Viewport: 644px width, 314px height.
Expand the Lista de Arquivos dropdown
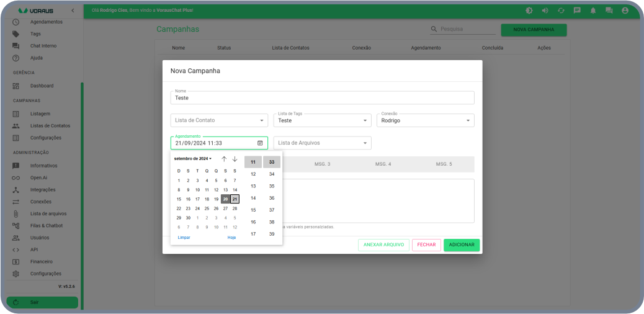(322, 143)
